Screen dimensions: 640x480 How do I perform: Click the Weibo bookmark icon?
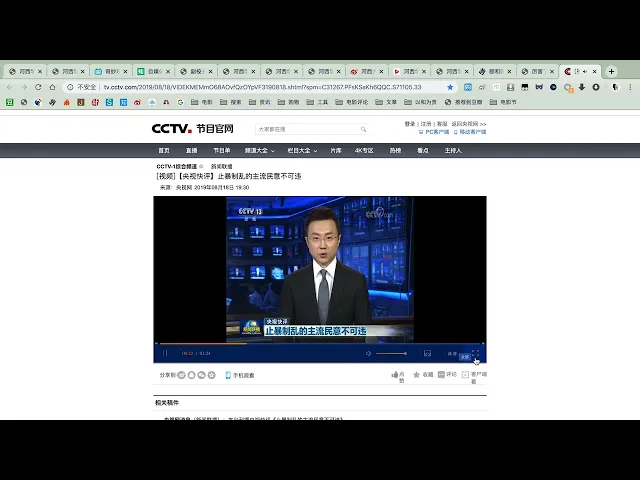click(138, 102)
